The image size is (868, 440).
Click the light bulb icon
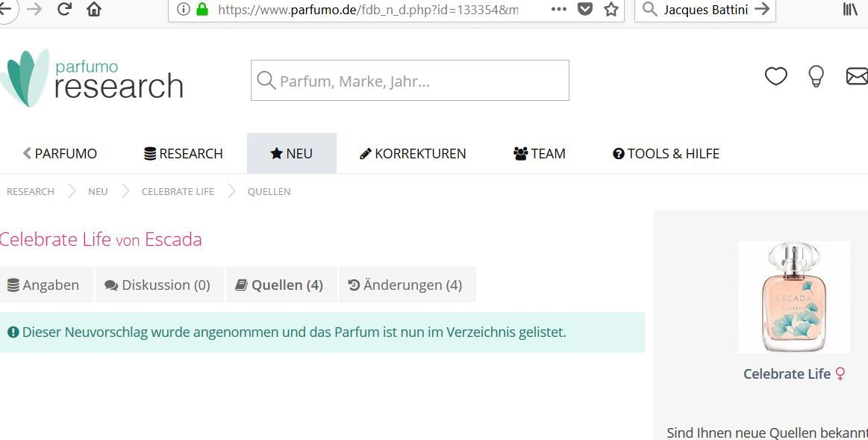click(816, 76)
